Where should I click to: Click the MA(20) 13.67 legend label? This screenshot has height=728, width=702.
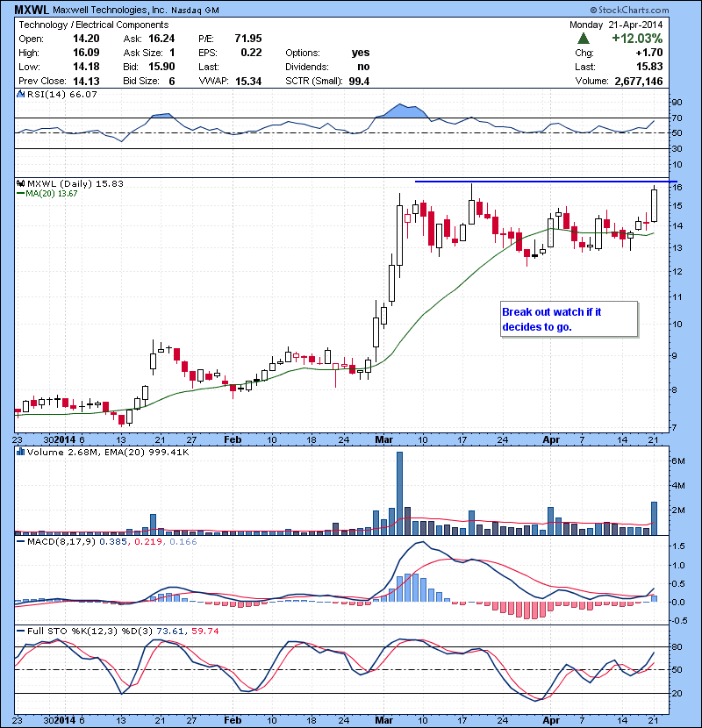click(x=51, y=194)
